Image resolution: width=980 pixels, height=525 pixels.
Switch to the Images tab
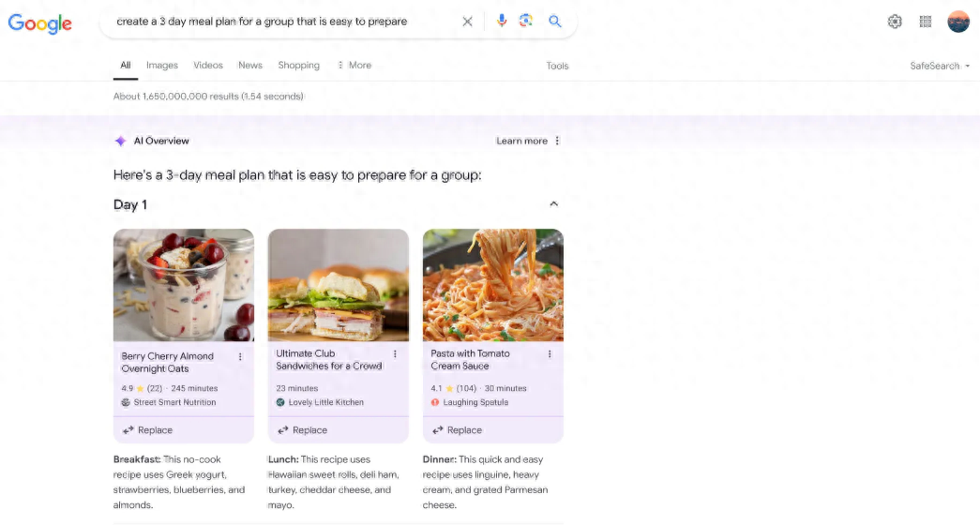tap(162, 65)
